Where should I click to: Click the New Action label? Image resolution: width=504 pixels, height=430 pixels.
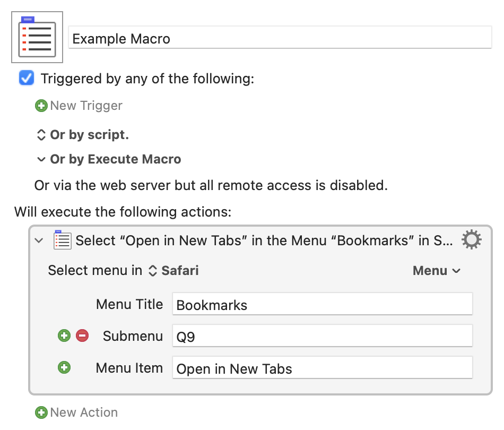pyautogui.click(x=84, y=412)
